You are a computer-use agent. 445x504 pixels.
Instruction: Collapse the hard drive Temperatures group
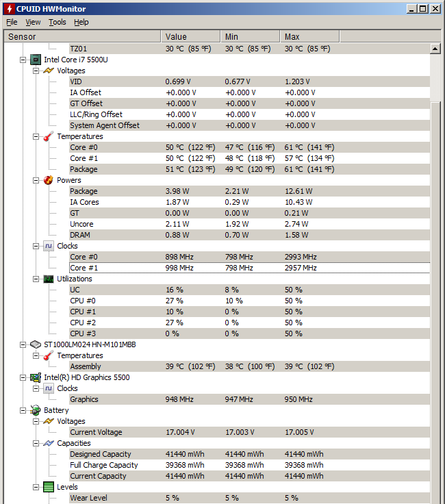(36, 356)
